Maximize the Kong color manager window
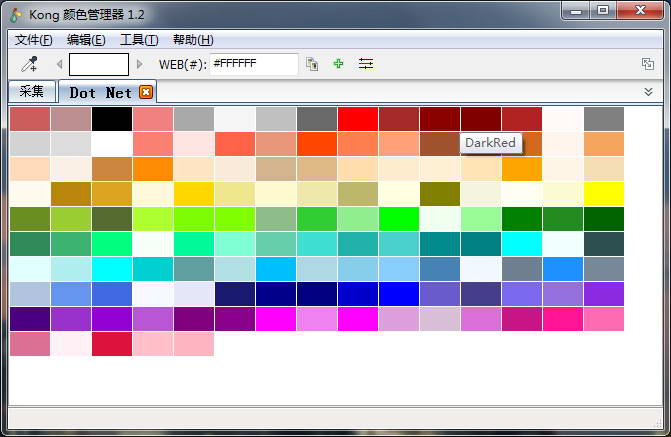Viewport: 671px width, 437px height. click(603, 11)
